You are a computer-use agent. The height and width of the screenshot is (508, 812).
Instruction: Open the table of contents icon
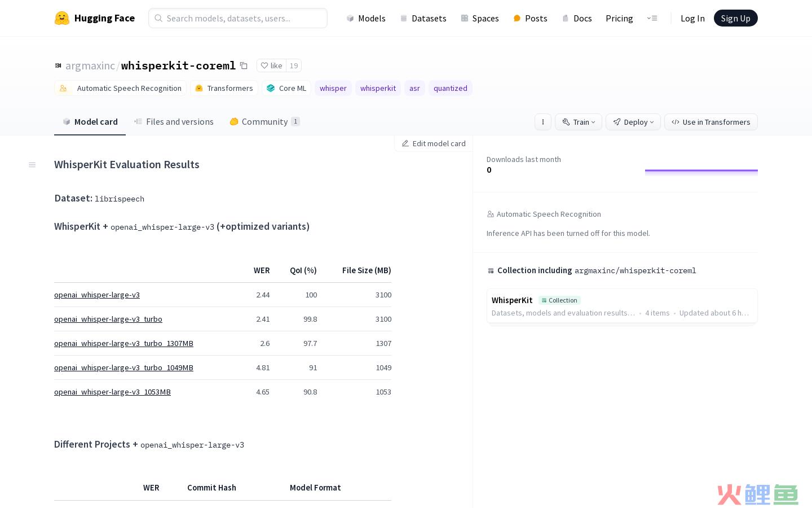point(32,165)
